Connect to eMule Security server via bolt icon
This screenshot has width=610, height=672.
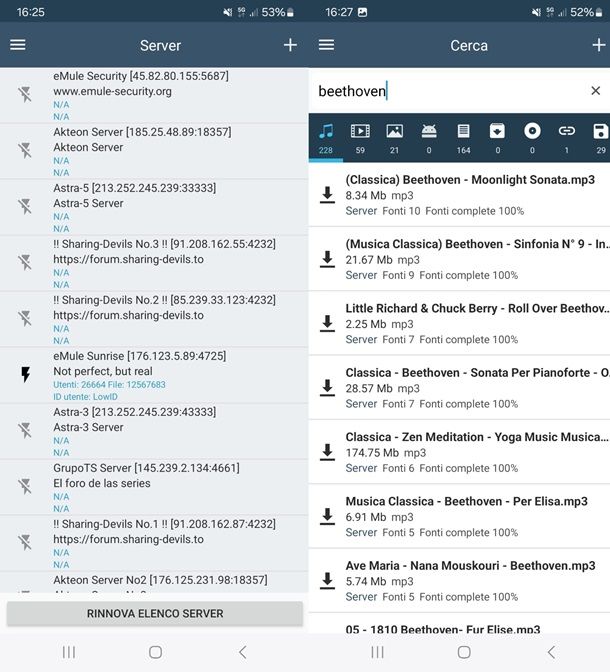[25, 94]
